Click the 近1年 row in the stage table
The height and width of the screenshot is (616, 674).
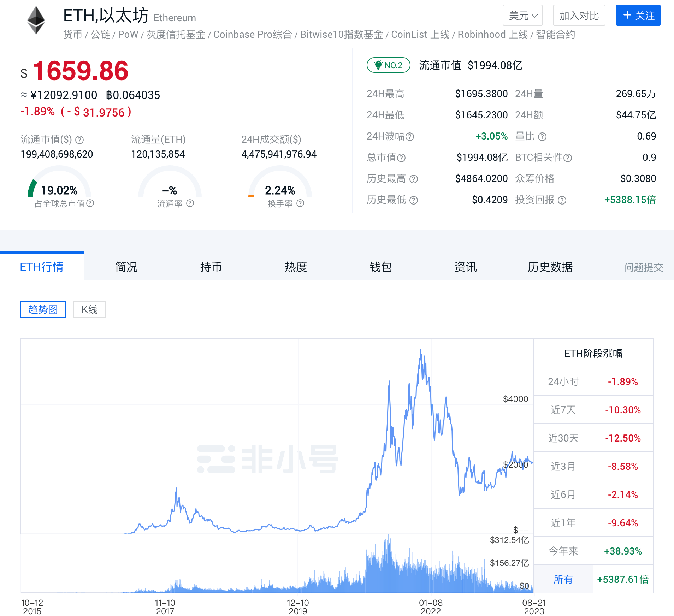click(x=563, y=523)
